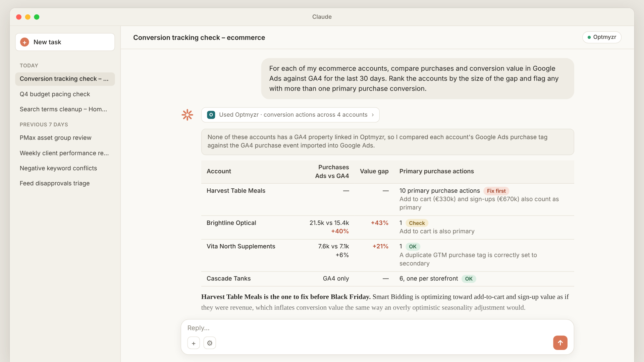
Task: Click the Claude starburst logo icon
Action: tap(187, 115)
